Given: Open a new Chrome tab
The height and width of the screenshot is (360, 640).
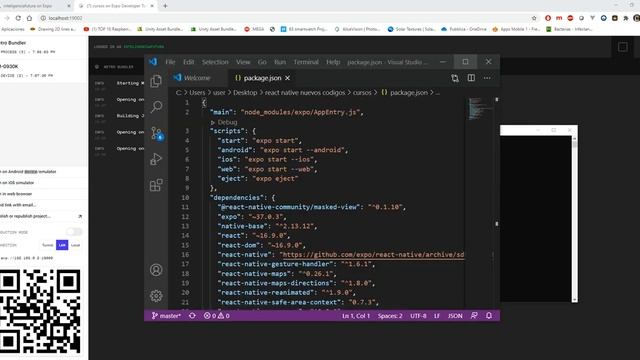Looking at the screenshot, I should pyautogui.click(x=165, y=6).
